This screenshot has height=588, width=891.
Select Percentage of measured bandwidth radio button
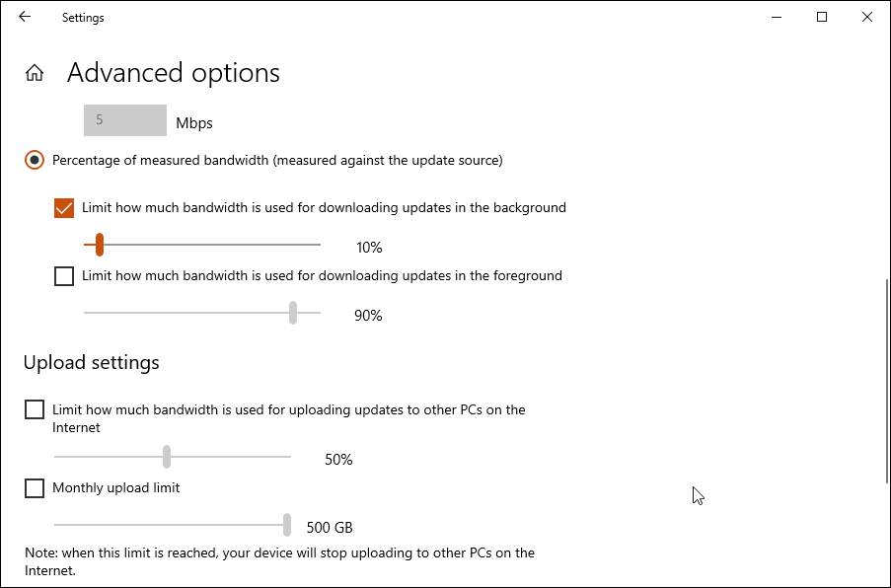tap(35, 160)
